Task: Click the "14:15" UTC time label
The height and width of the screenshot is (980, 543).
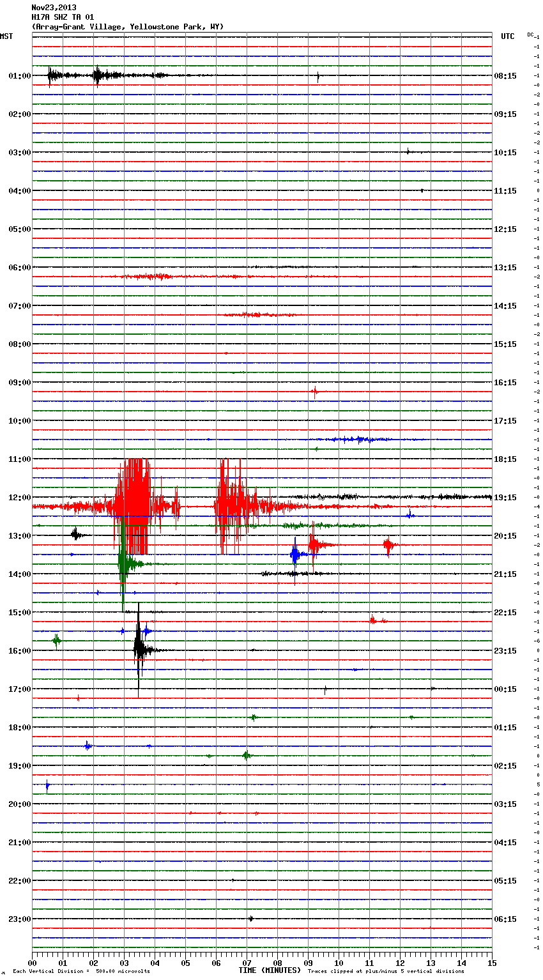Action: click(x=505, y=306)
